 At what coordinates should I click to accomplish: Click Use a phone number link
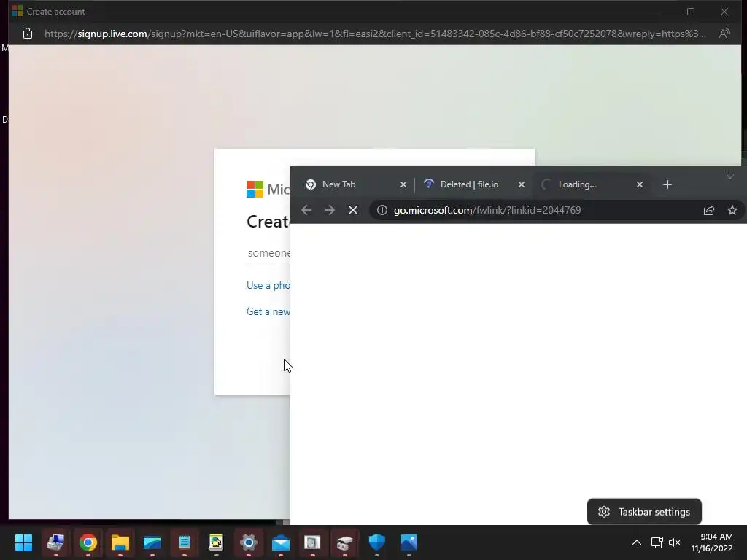[268, 285]
